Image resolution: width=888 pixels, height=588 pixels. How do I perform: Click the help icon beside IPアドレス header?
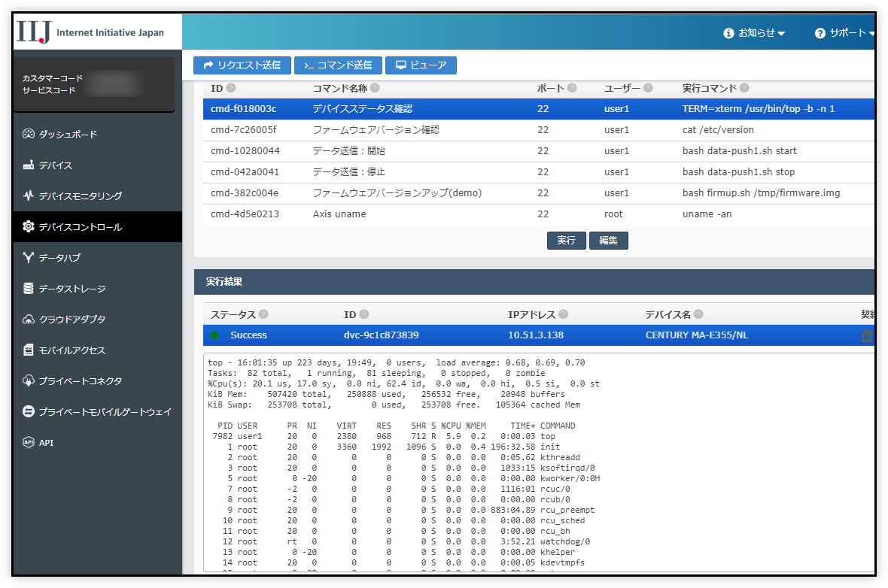coord(563,314)
